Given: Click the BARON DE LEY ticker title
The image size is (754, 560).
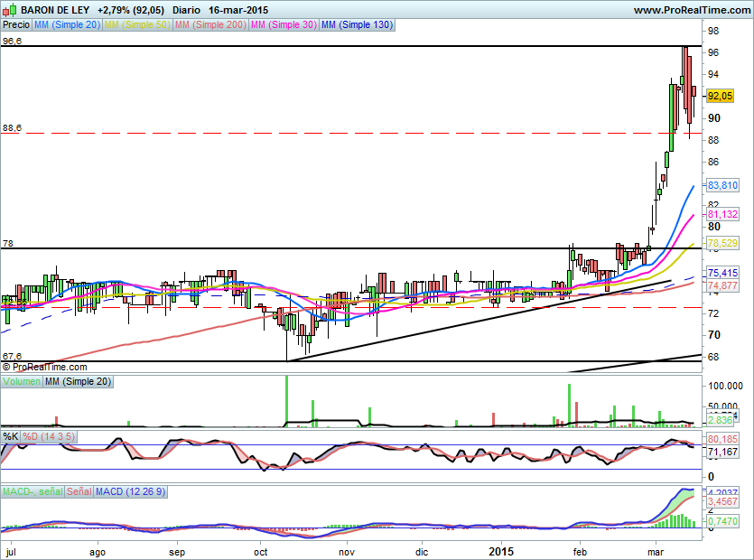Looking at the screenshot, I should [x=55, y=10].
